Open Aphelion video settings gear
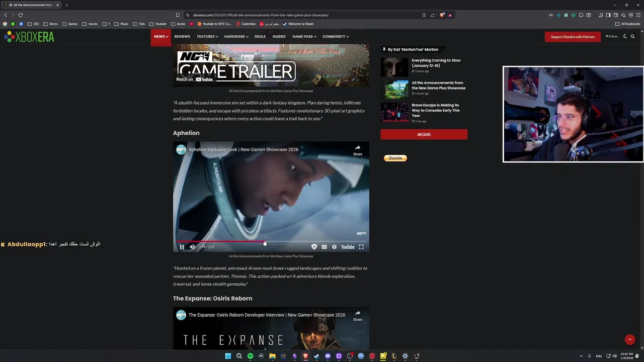 pos(334,247)
